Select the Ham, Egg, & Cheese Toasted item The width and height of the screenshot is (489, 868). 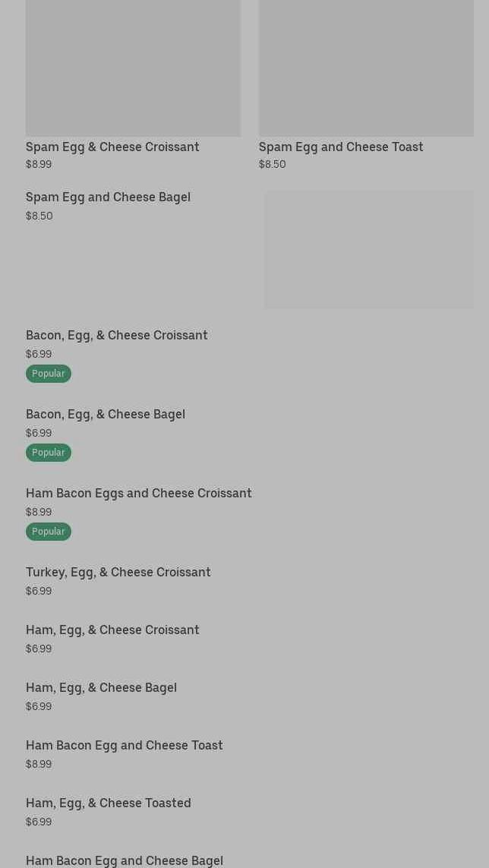(x=108, y=803)
